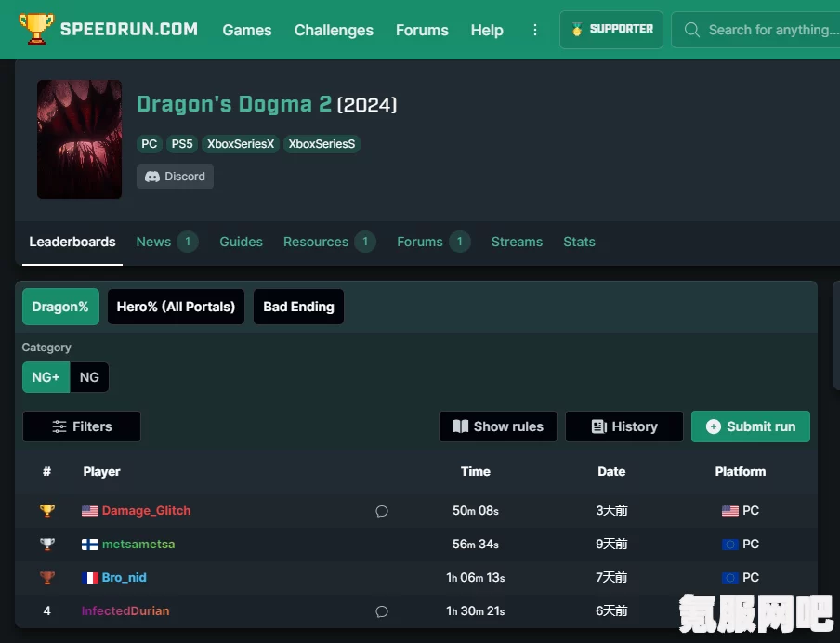Open the Discord link button
The width and height of the screenshot is (840, 643).
(175, 177)
